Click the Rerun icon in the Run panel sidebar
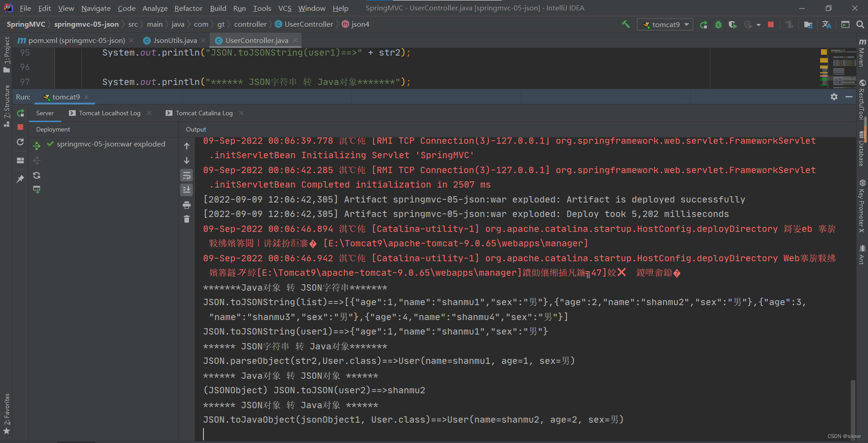868x443 pixels. (20, 113)
